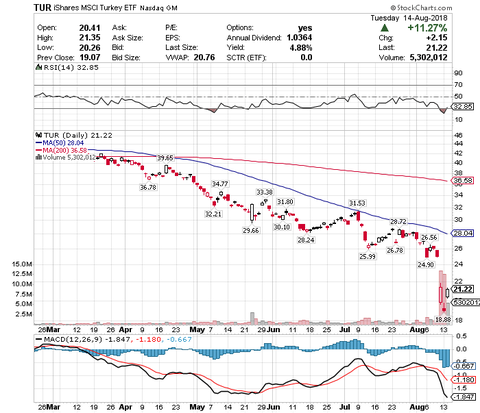Click the Volume 5,302,012 legend label
480x413 pixels.
pos(69,157)
